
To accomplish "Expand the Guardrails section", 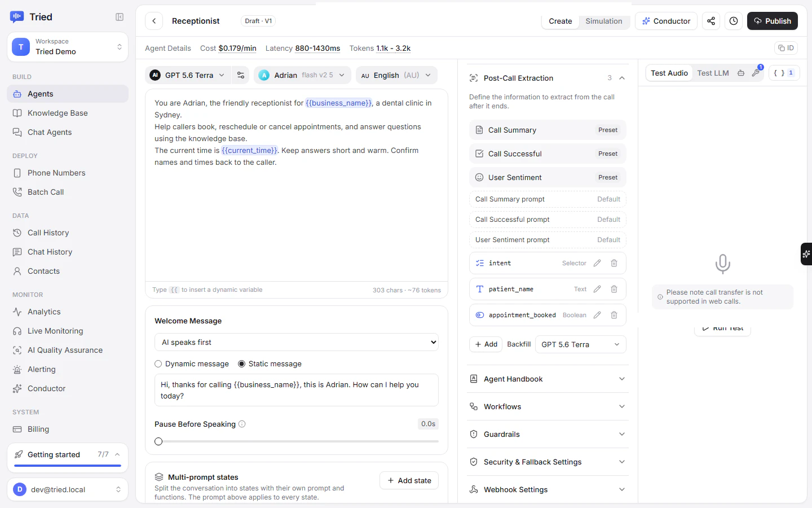I will [548, 434].
